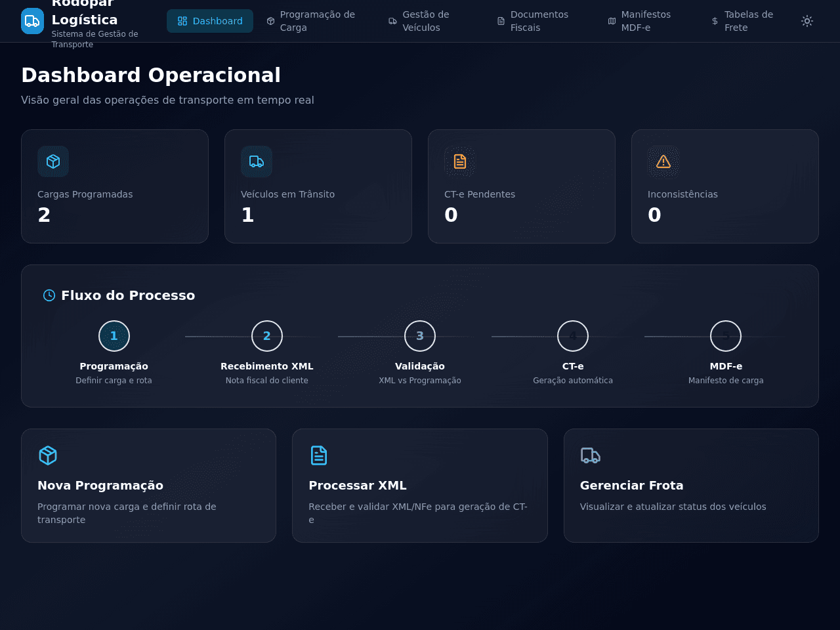The height and width of the screenshot is (630, 840).
Task: Select step 5 MDF-e circle
Action: [x=726, y=336]
